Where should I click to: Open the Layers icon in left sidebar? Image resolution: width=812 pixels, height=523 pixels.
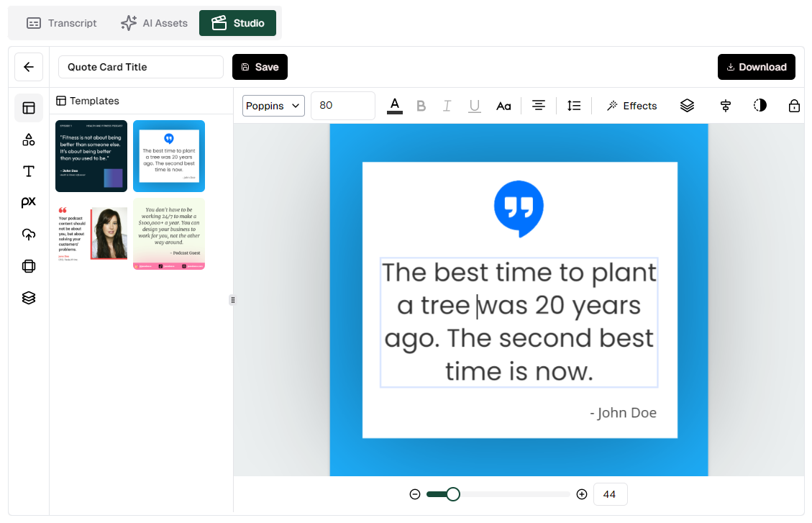29,298
